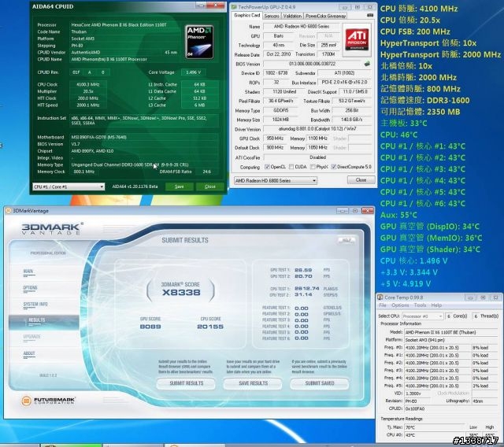Click the Core Temp Model field
Viewport: 504px width, 447px height.
(450, 332)
